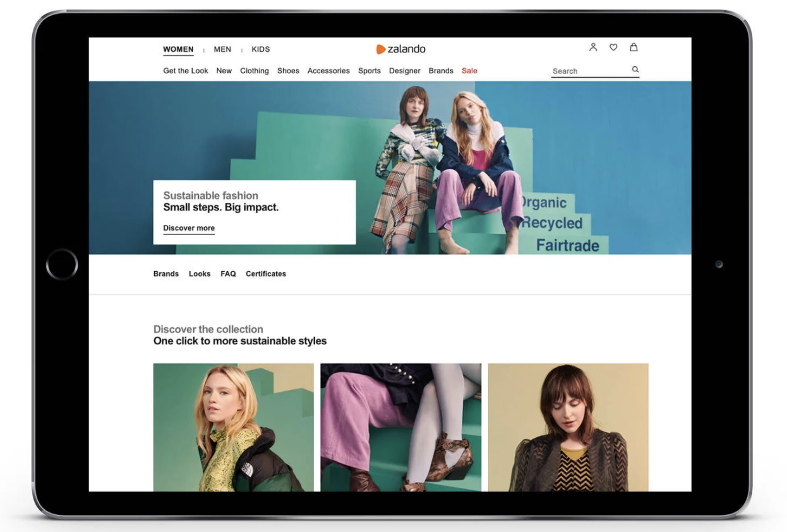The image size is (787, 532).
Task: Click the search magnifier icon
Action: (x=635, y=70)
